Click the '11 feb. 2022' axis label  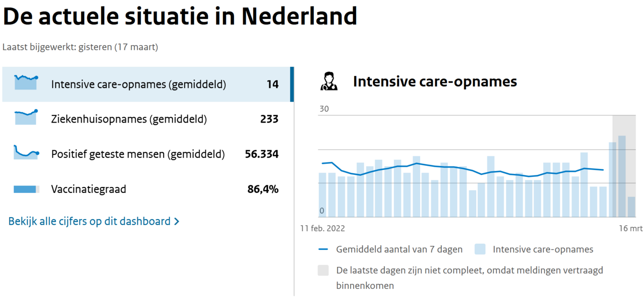323,228
